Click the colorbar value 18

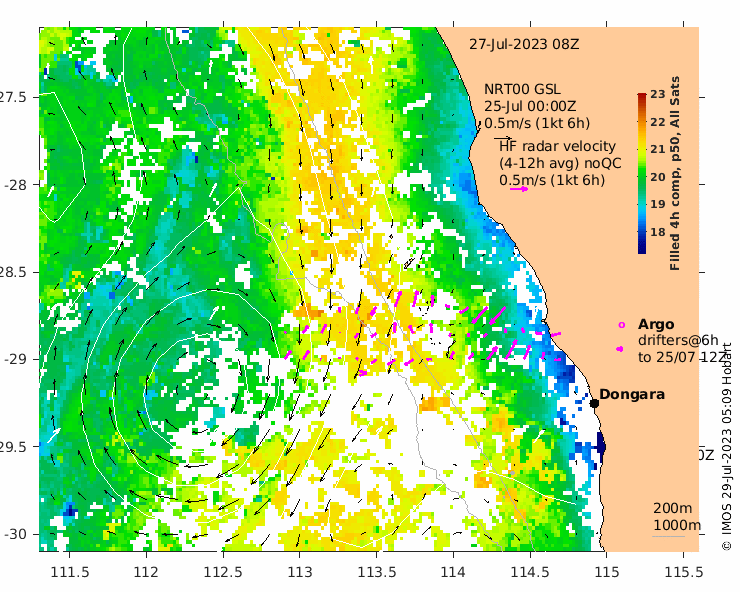tap(657, 232)
